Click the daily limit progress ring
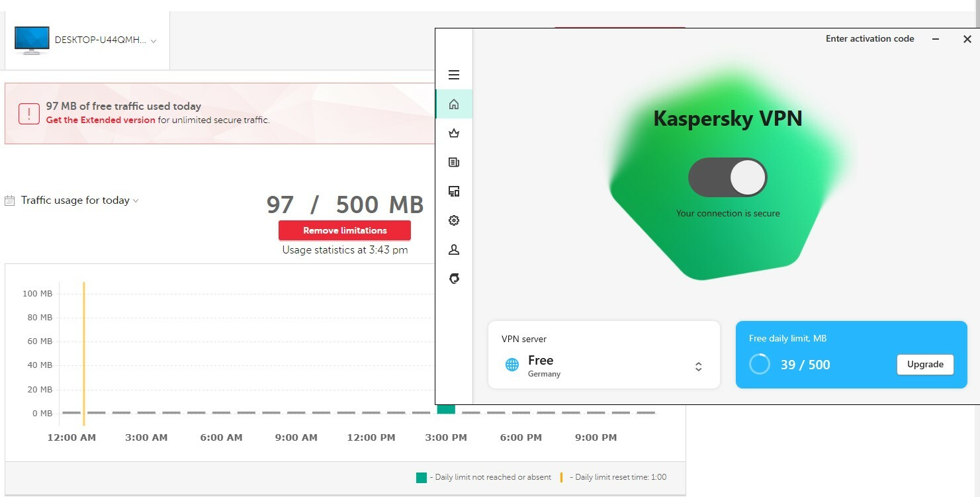 point(760,364)
